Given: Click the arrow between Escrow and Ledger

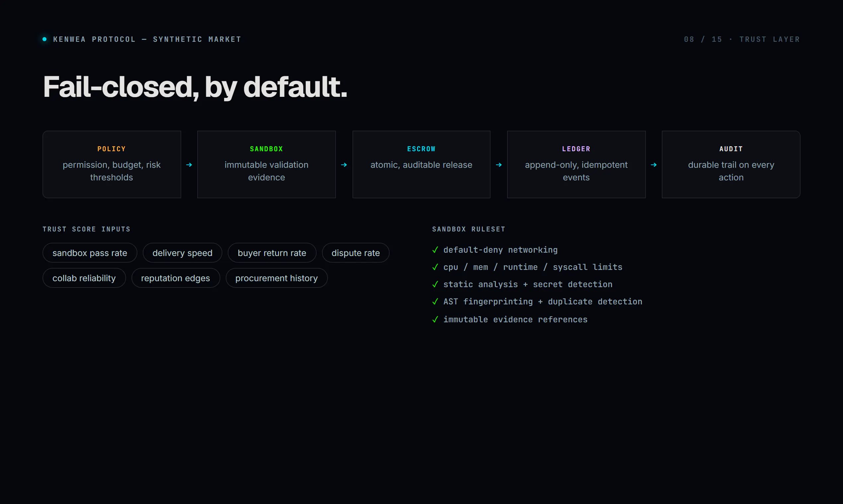Looking at the screenshot, I should 498,165.
